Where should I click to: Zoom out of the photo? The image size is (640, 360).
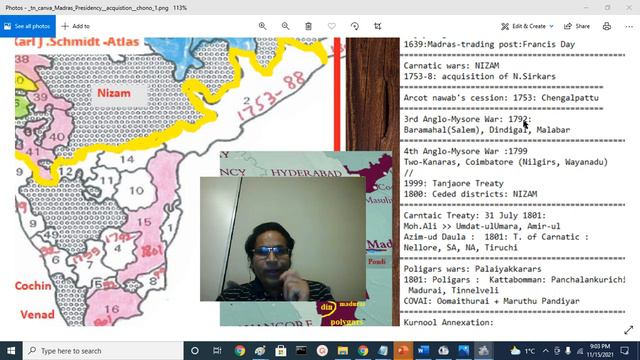285,26
